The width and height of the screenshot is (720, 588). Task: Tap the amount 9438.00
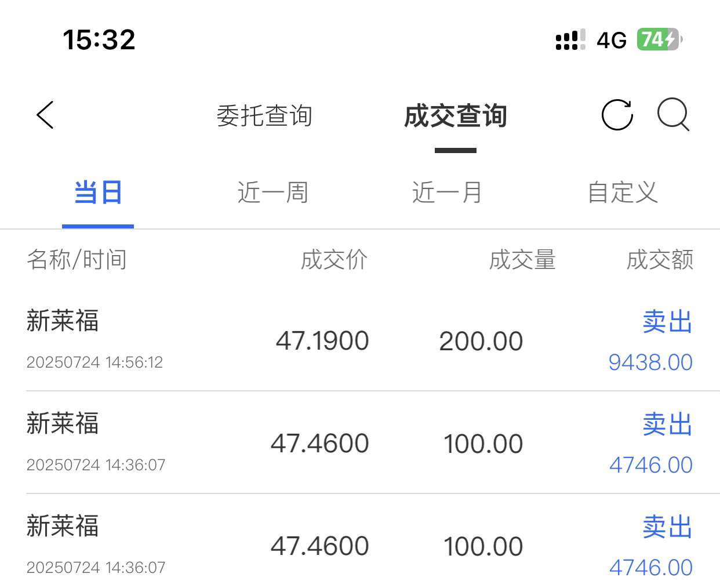650,362
